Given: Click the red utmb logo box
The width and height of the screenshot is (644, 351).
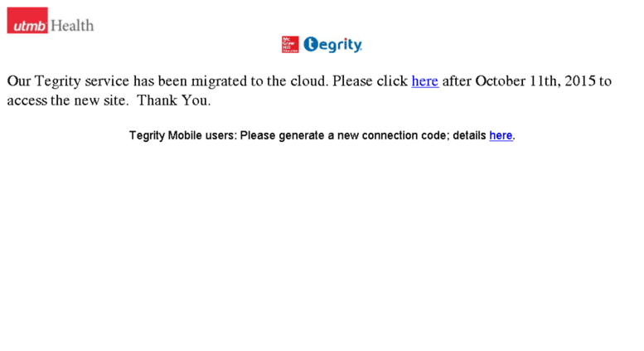Looking at the screenshot, I should point(27,20).
